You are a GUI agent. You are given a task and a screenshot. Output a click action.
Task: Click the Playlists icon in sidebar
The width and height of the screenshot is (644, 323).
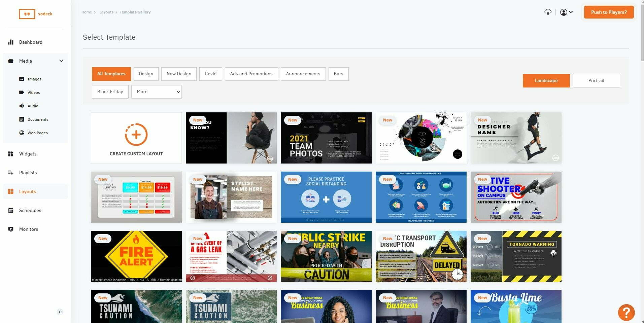[11, 173]
